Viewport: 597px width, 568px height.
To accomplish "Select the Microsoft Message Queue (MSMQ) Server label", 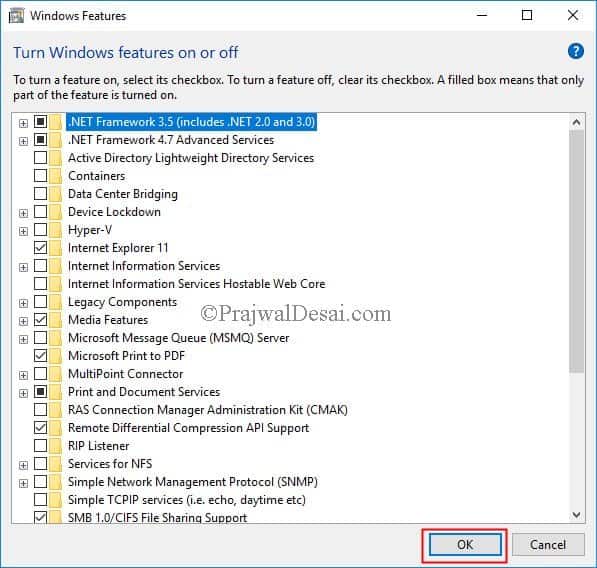I will [x=179, y=338].
